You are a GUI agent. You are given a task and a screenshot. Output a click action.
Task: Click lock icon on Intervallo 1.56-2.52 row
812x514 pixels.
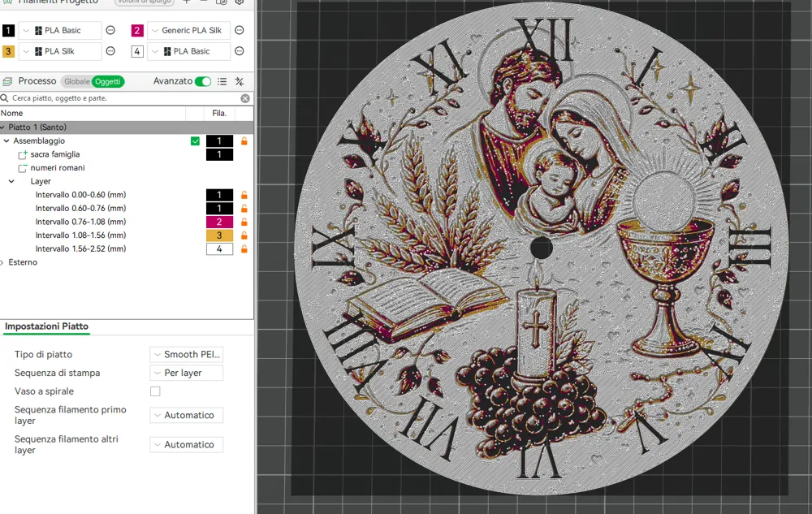click(x=244, y=249)
